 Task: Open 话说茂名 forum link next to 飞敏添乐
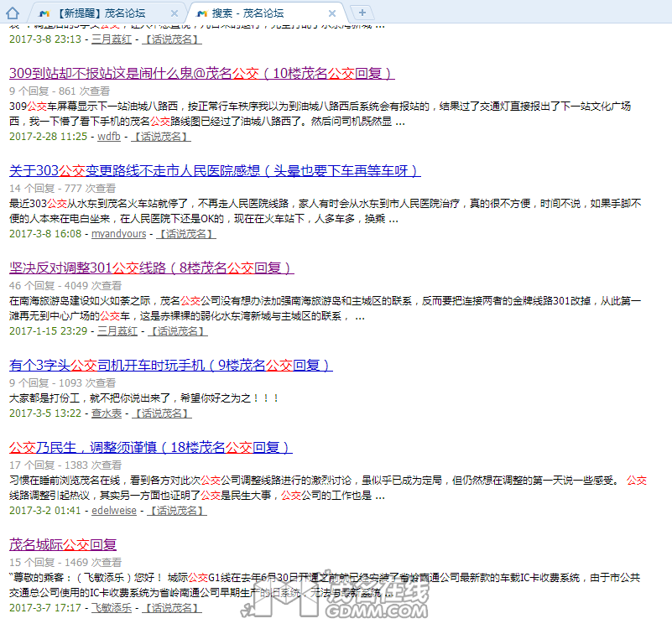click(x=171, y=607)
